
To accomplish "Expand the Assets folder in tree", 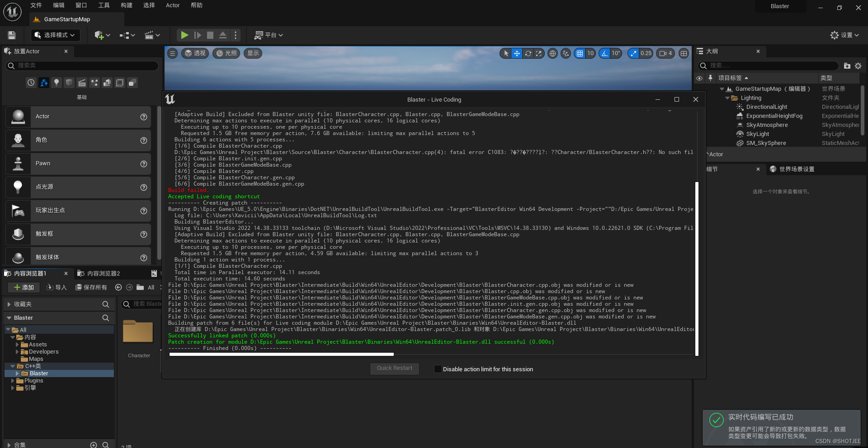I will [x=17, y=345].
